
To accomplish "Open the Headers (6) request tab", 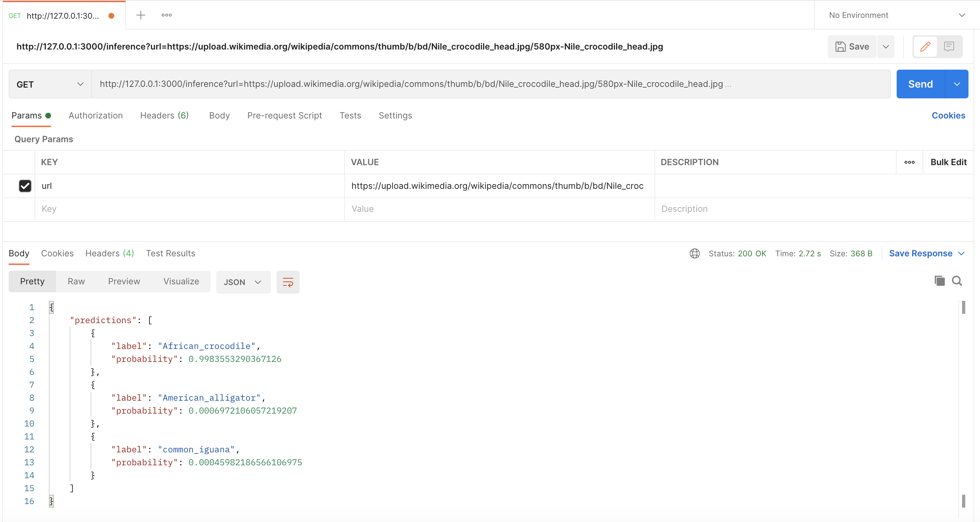I will [164, 116].
